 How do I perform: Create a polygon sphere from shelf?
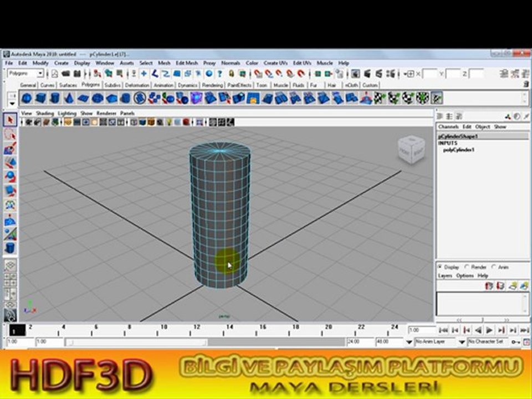(27, 98)
